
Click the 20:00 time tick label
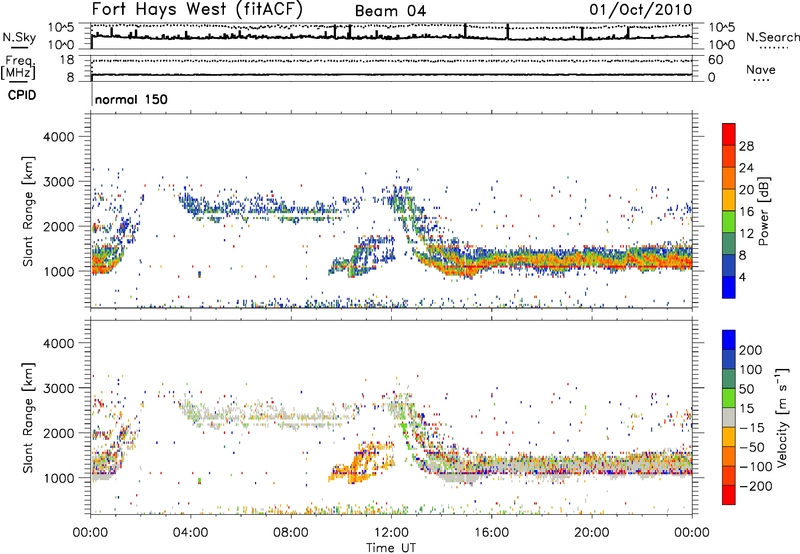point(592,533)
